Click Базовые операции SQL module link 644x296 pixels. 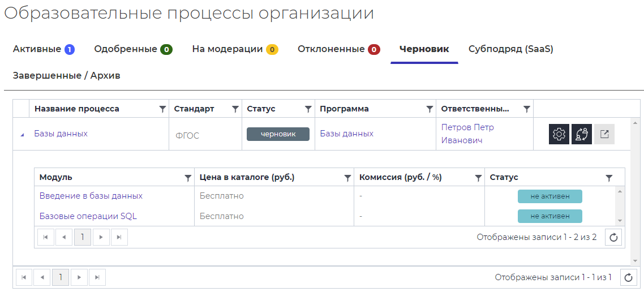point(88,216)
